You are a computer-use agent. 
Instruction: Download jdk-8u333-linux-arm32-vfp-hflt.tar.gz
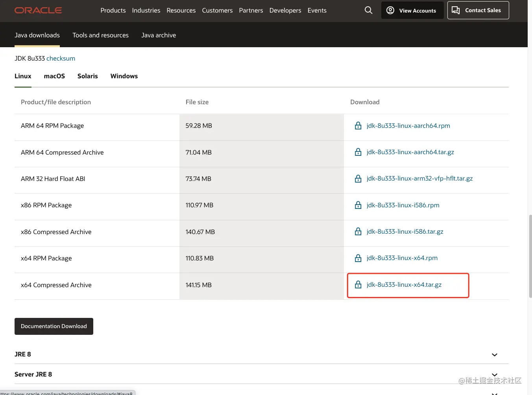(419, 178)
